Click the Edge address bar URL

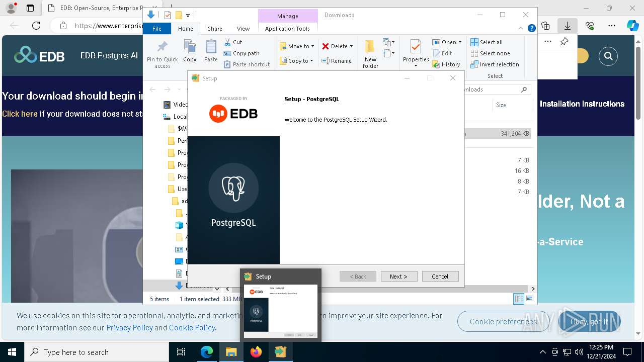tap(109, 26)
